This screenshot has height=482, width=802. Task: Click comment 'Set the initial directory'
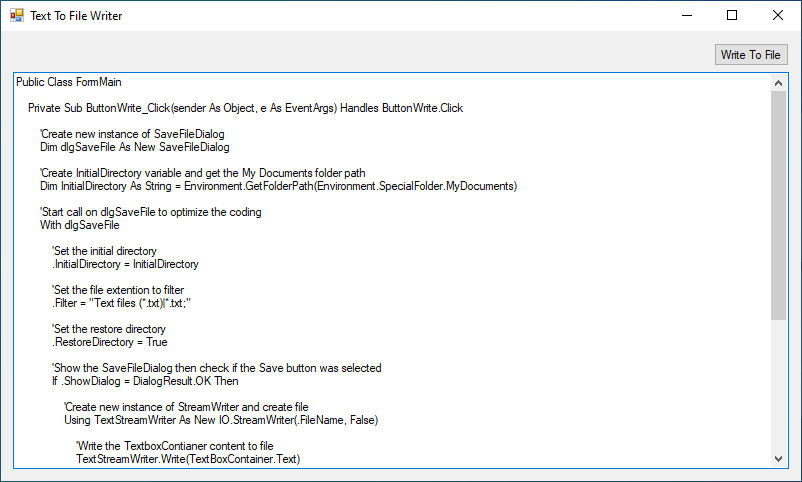point(104,251)
